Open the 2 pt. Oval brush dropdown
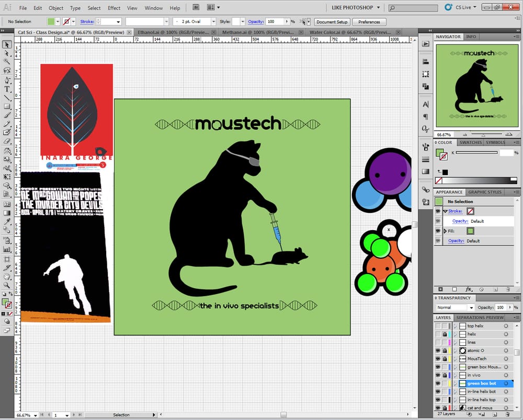 [x=213, y=21]
